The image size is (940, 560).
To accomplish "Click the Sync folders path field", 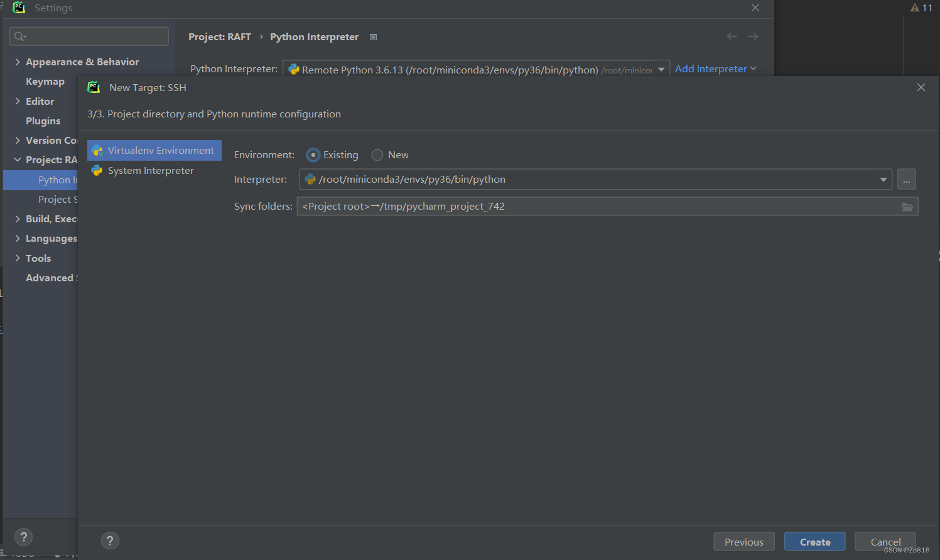I will [607, 207].
